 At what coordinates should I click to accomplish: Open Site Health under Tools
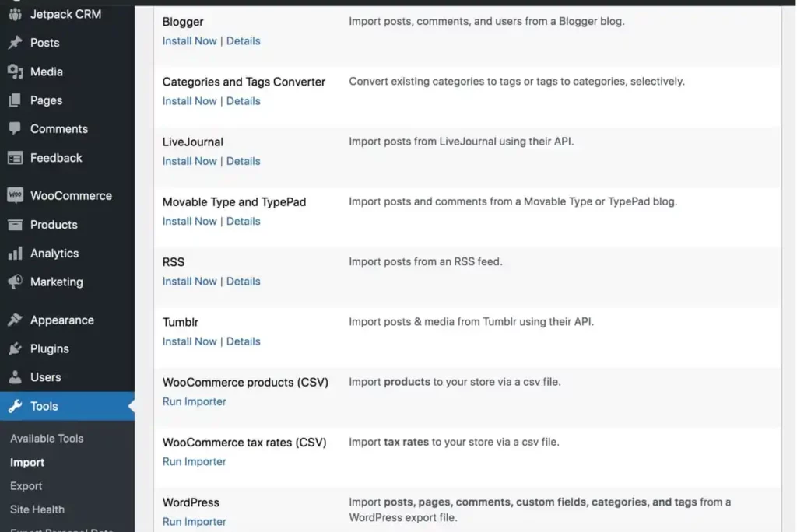pyautogui.click(x=37, y=509)
